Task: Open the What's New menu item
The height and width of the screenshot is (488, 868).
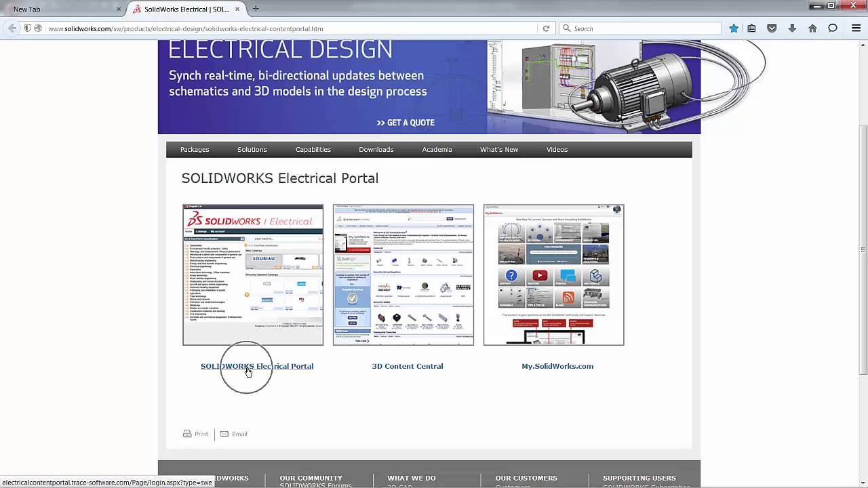Action: click(x=499, y=150)
